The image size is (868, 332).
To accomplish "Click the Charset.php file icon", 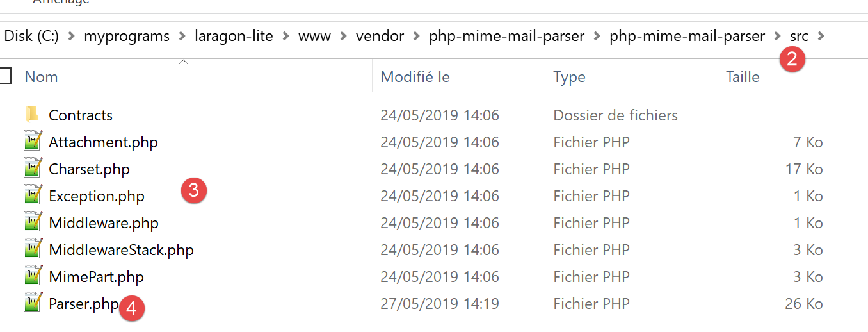I will 33,169.
